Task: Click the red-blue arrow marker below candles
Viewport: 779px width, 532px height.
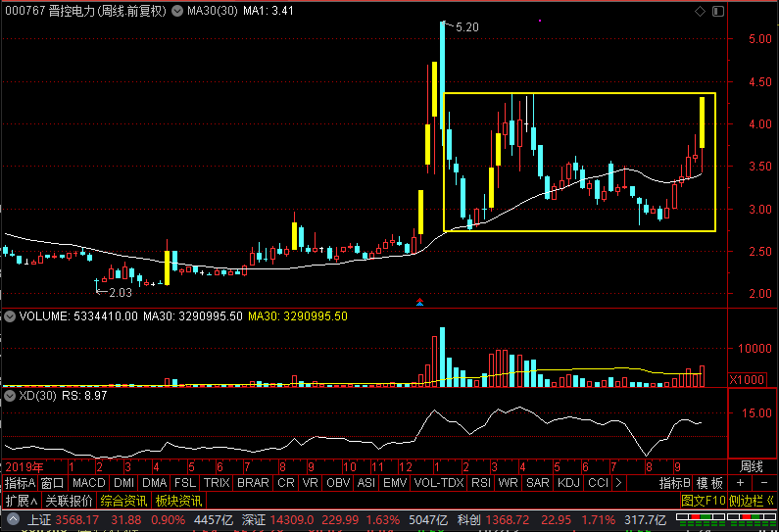Action: pyautogui.click(x=419, y=302)
